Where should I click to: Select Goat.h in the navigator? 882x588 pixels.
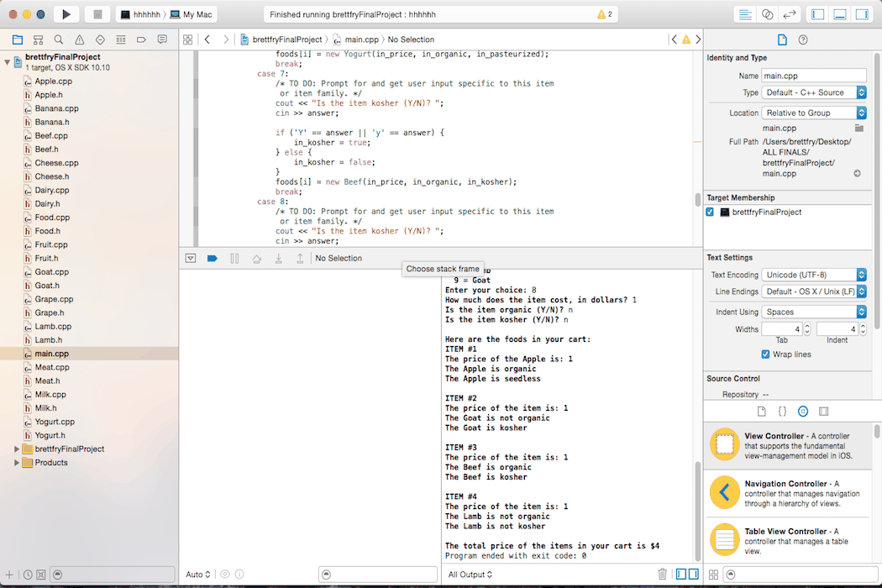47,286
